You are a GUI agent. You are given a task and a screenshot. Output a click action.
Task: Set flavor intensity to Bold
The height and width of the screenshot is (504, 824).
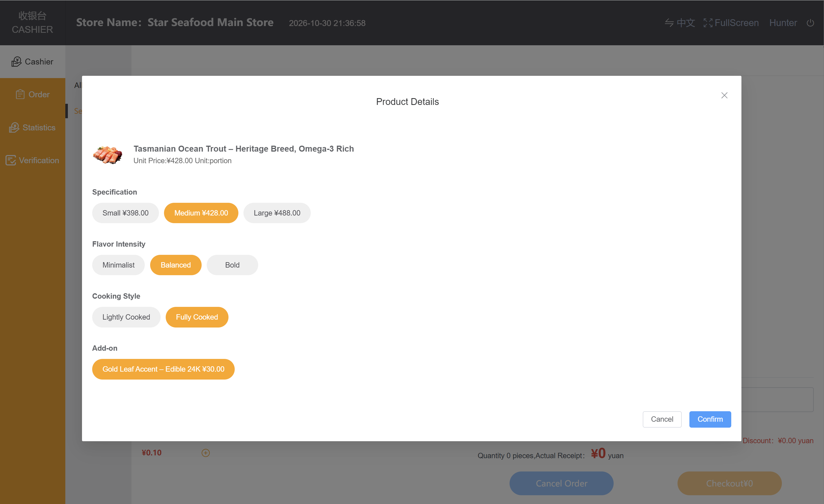pyautogui.click(x=232, y=265)
